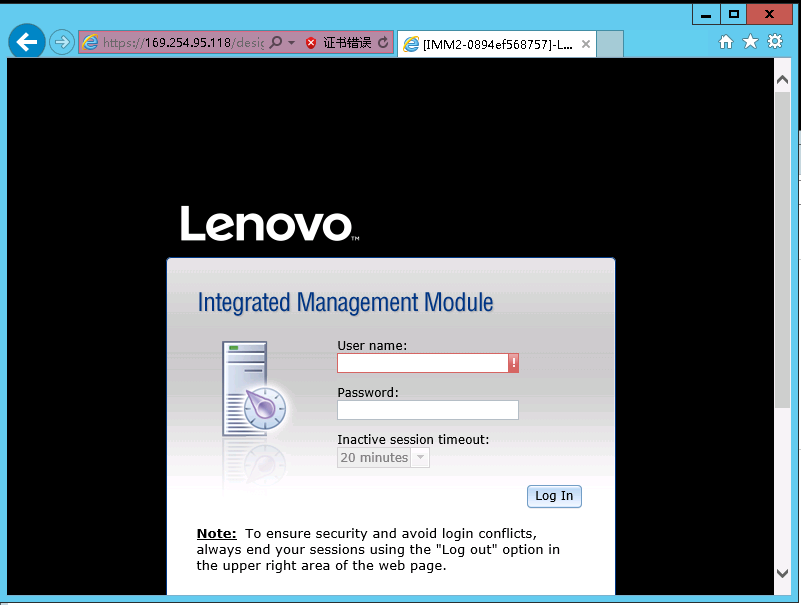Click the server gauge illustration icon
The image size is (801, 605).
254,389
